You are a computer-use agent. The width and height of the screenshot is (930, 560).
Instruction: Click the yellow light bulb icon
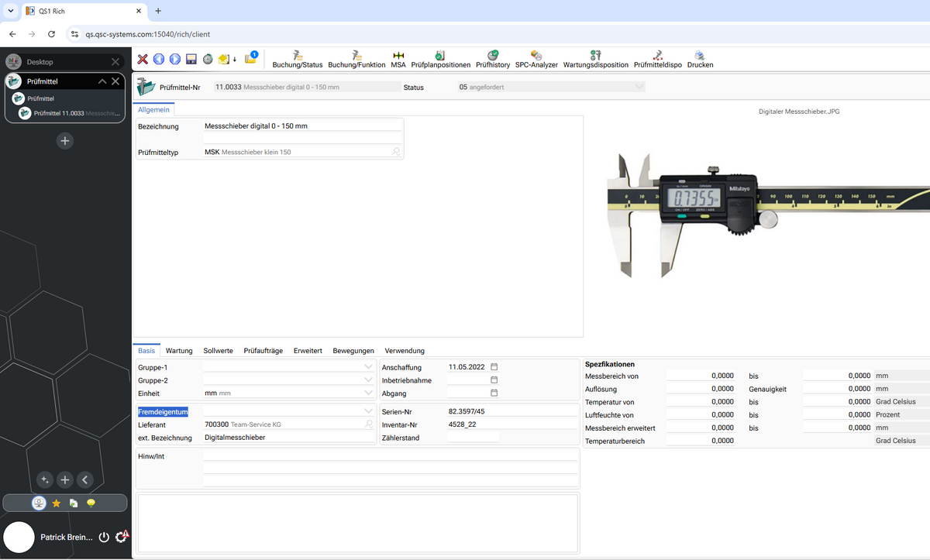click(91, 503)
